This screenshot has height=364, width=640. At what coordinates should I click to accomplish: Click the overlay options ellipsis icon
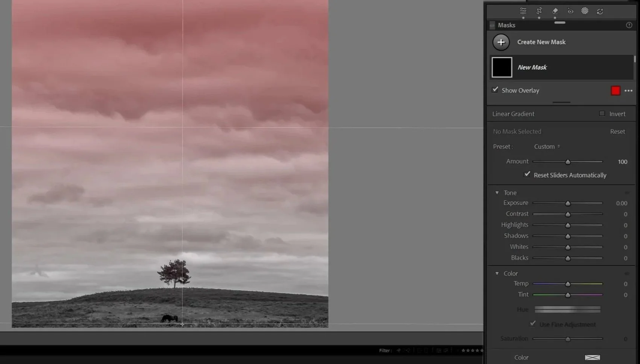(x=628, y=91)
